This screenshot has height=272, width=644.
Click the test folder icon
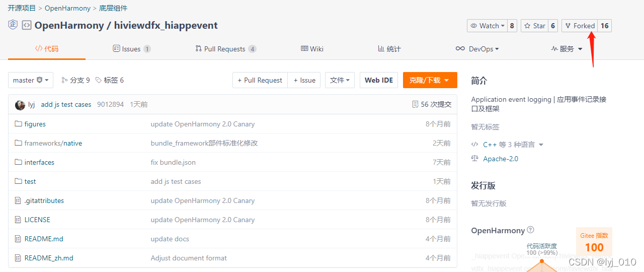[x=18, y=181]
